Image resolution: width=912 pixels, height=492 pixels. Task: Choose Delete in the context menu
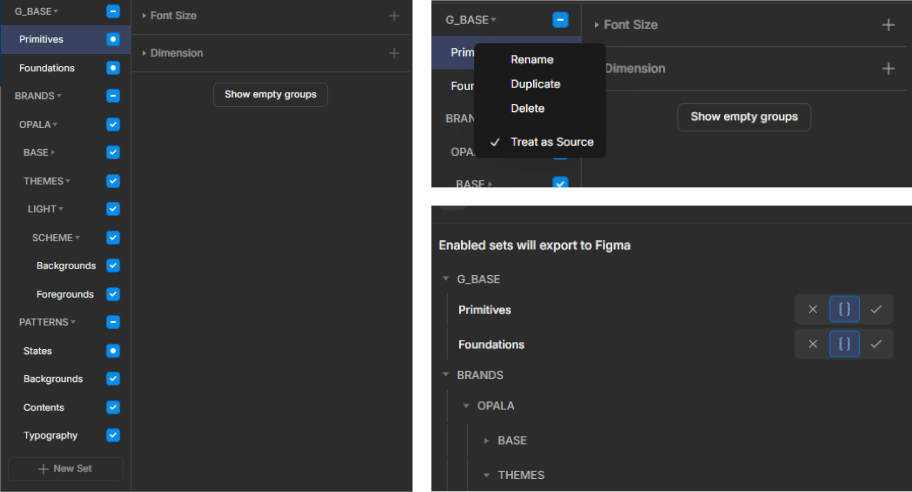[527, 108]
